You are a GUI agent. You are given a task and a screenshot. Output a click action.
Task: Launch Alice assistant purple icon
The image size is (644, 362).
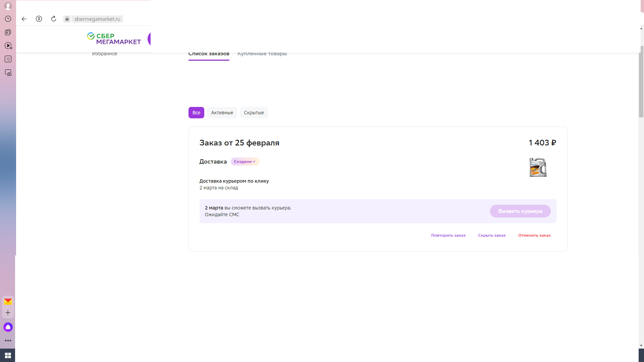tap(8, 327)
